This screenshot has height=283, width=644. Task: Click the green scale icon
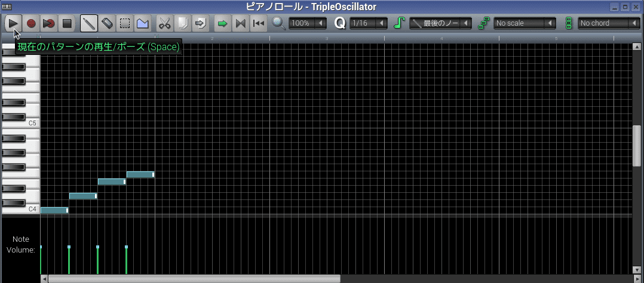(484, 23)
